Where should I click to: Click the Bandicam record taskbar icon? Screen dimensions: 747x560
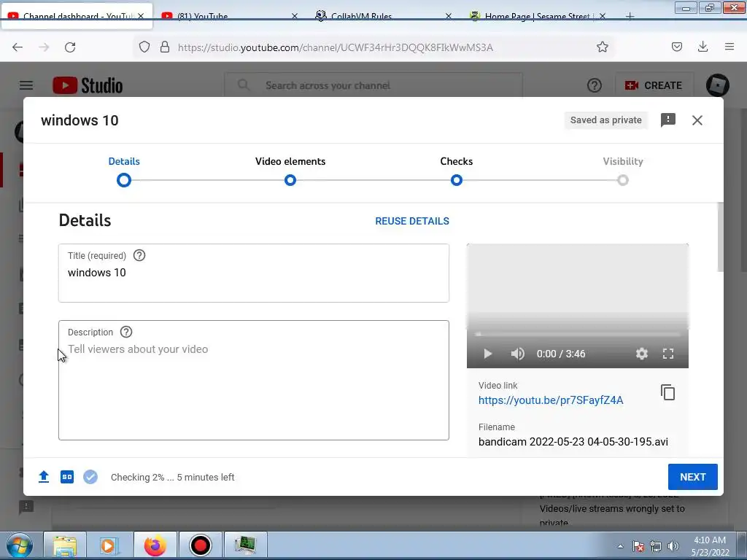tap(201, 545)
